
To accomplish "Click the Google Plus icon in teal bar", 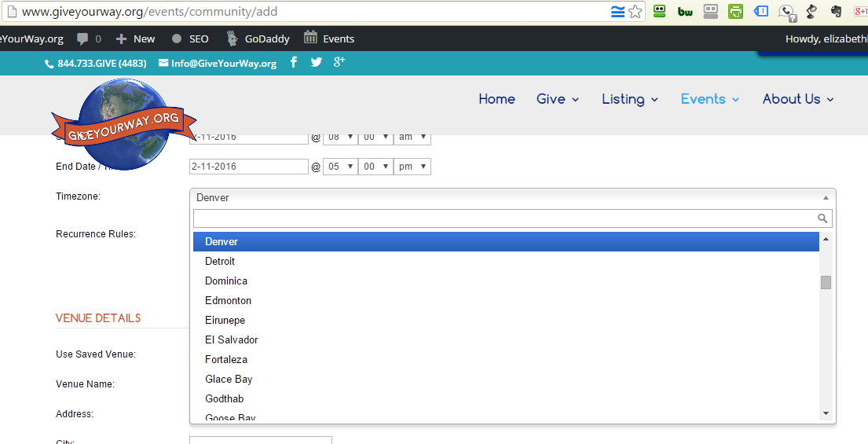I will pos(339,62).
